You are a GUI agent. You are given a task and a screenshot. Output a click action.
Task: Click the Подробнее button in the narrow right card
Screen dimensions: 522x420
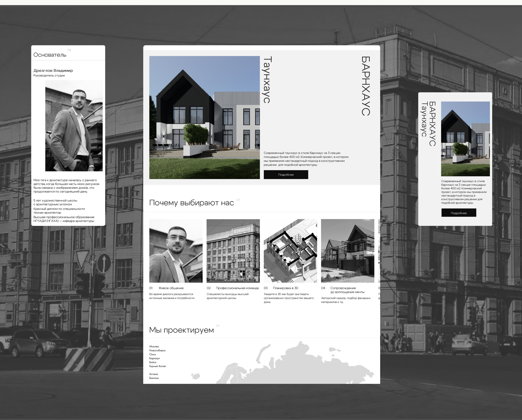(x=459, y=213)
